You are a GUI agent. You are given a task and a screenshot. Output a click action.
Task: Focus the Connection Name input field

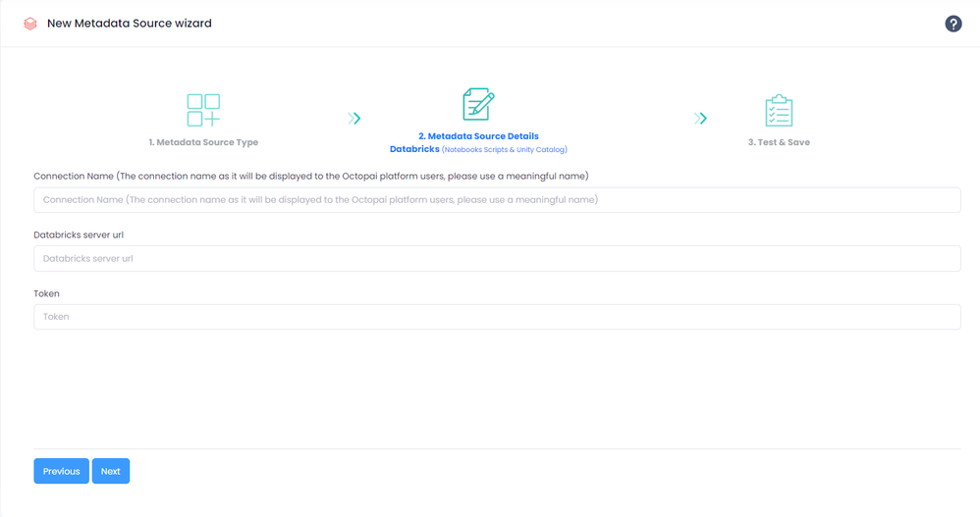point(497,200)
